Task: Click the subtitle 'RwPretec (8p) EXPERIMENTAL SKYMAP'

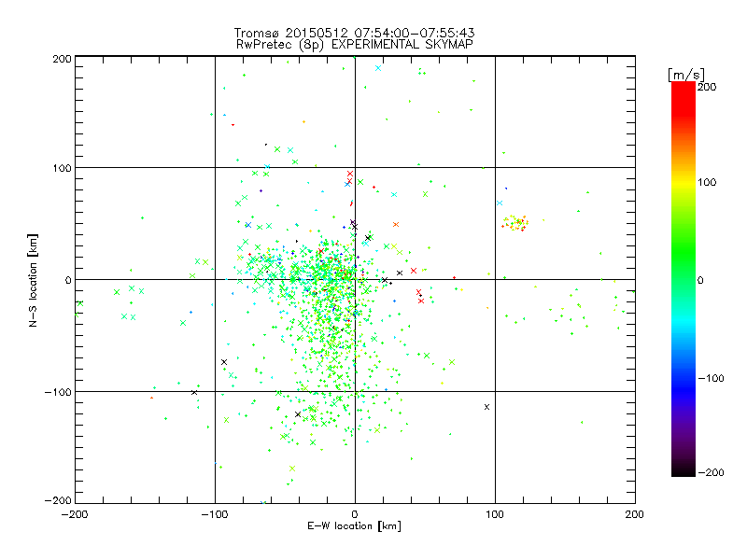Action: point(354,45)
